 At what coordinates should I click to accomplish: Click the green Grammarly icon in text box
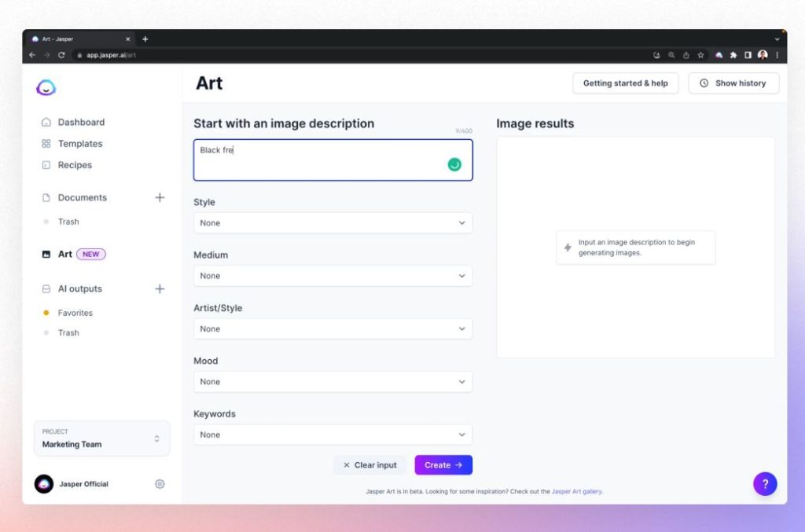[454, 164]
